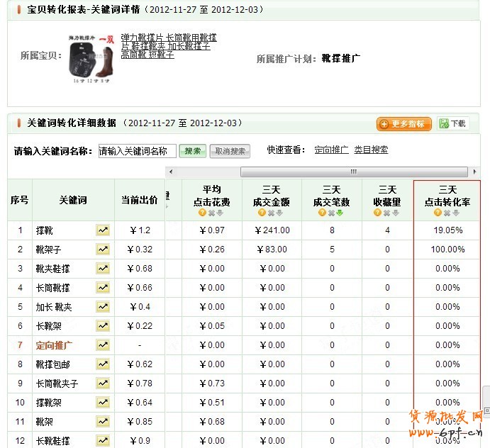Open the 定向推广 quick view link
The width and height of the screenshot is (490, 448).
[x=331, y=150]
